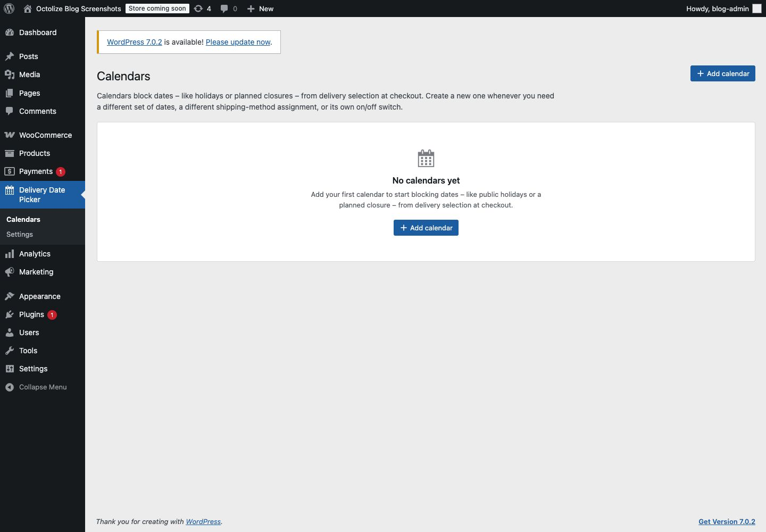Image resolution: width=766 pixels, height=532 pixels.
Task: Click the Comments speech bubble sidebar icon
Action: (10, 111)
